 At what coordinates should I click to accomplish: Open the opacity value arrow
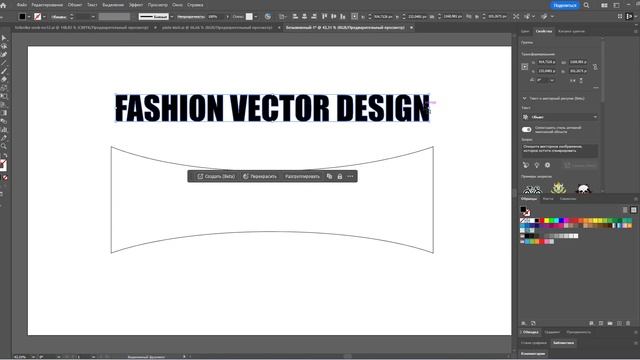[227, 17]
